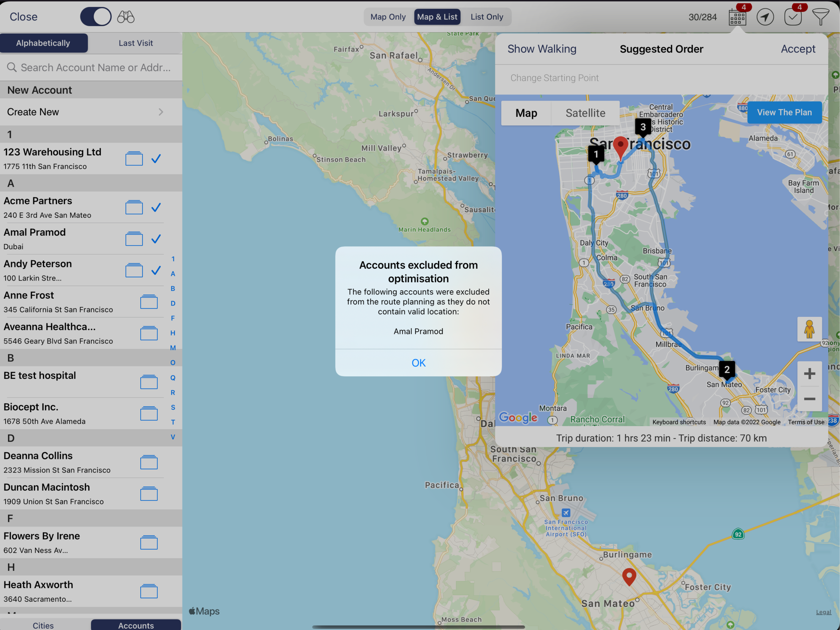Zoom out using the minus icon on the route map

[x=810, y=399]
